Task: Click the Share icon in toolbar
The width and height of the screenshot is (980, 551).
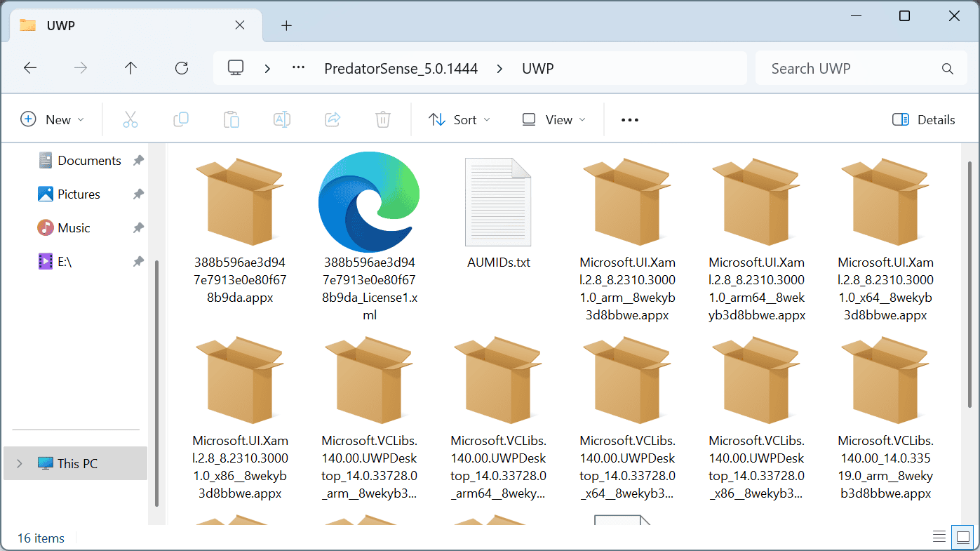Action: [333, 119]
